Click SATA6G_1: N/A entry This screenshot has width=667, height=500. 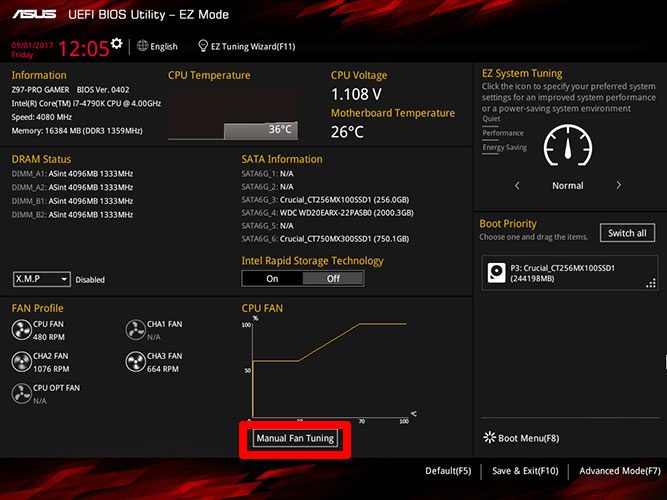(268, 174)
